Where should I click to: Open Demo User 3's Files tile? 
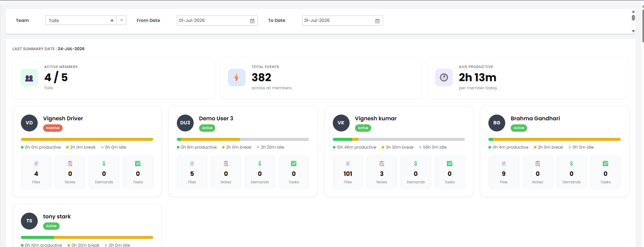(192, 172)
